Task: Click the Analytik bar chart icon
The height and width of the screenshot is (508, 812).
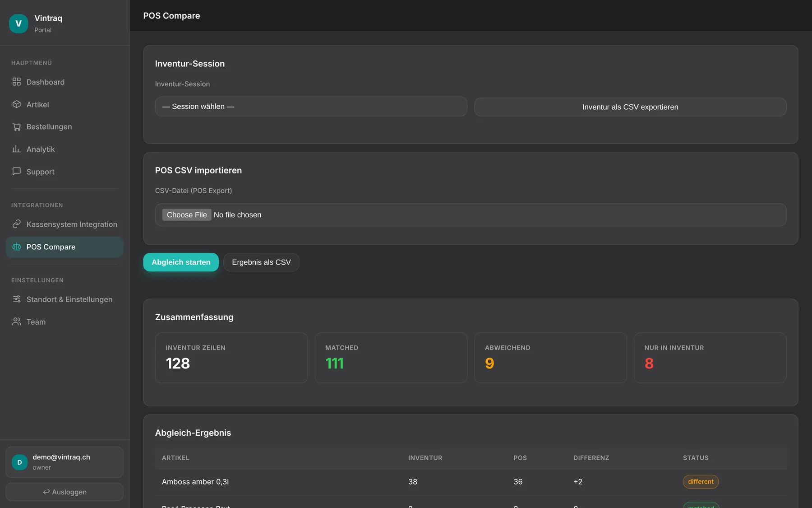Action: coord(17,149)
